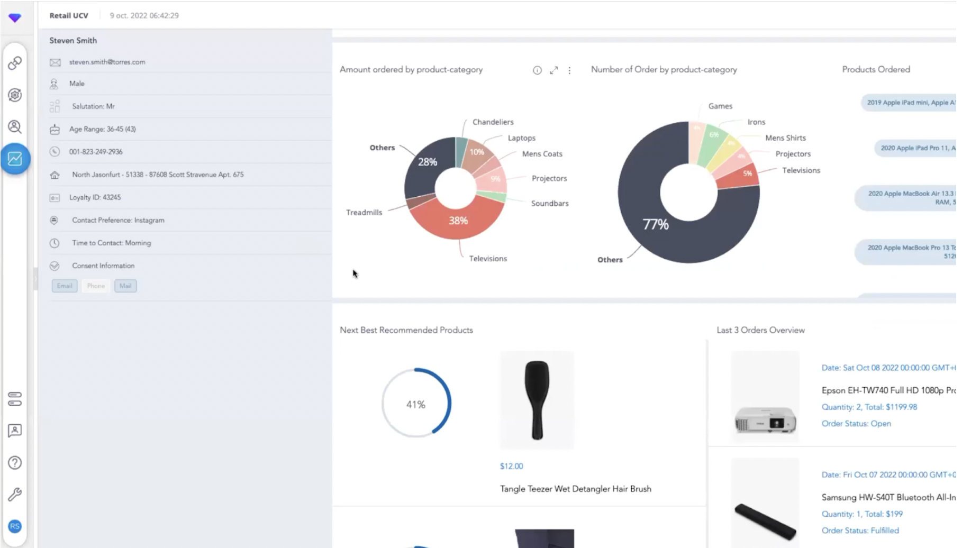Click Order Status: Fulfilled
The image size is (980, 548).
click(860, 530)
